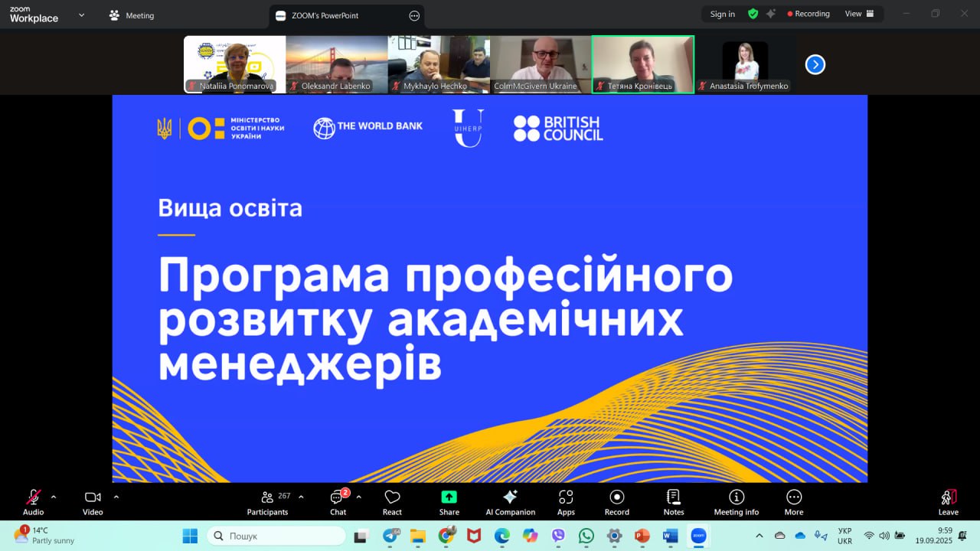Open AI Companion
The height and width of the screenshot is (551, 980).
tap(510, 501)
